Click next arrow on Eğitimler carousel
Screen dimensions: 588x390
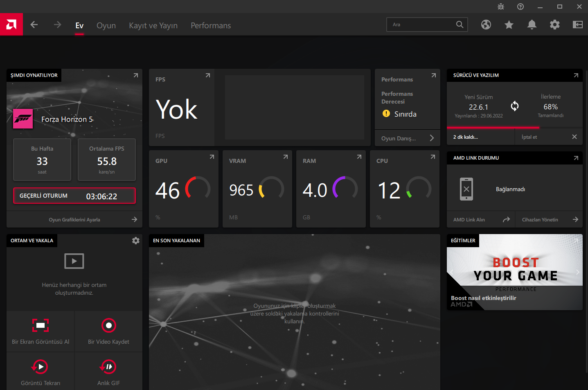[577, 272]
